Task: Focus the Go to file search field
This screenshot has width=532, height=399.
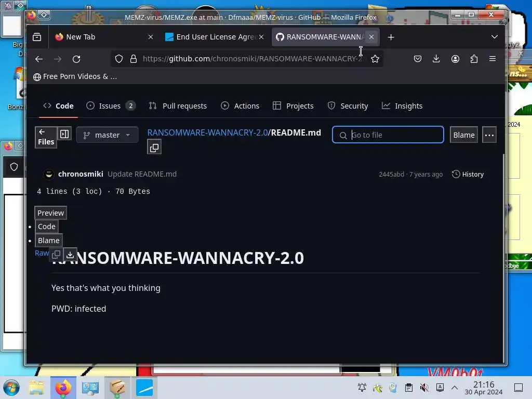Action: point(388,135)
